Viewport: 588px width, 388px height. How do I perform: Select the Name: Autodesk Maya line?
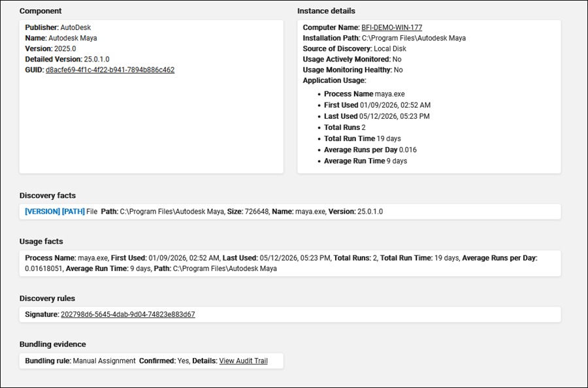tap(61, 38)
